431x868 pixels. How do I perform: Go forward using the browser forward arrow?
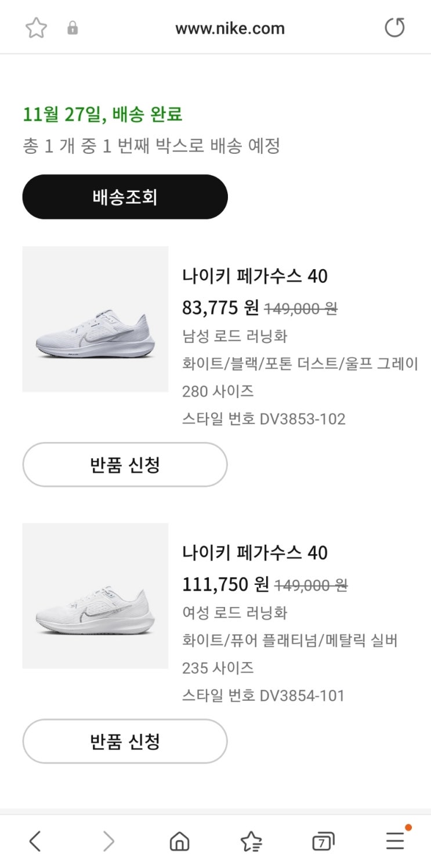[x=108, y=841]
